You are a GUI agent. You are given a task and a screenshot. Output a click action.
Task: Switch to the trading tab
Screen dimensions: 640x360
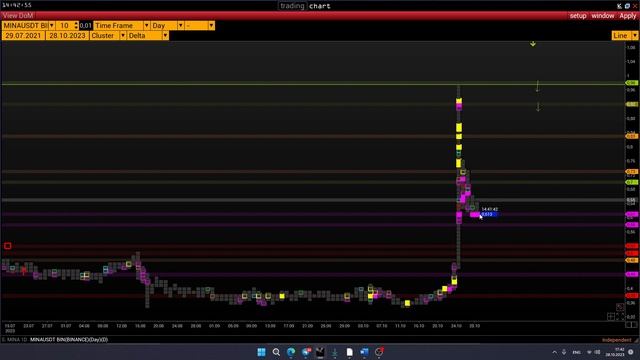[292, 6]
